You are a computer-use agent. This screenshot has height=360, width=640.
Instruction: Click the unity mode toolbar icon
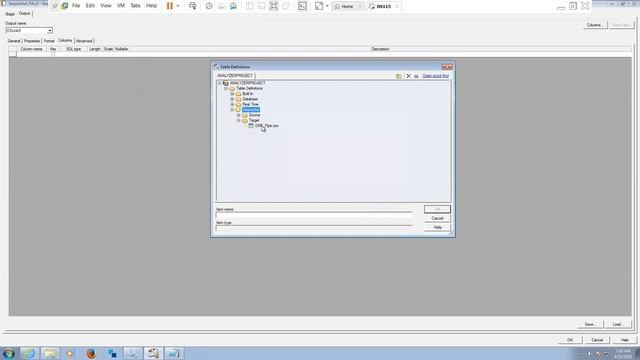click(x=286, y=6)
